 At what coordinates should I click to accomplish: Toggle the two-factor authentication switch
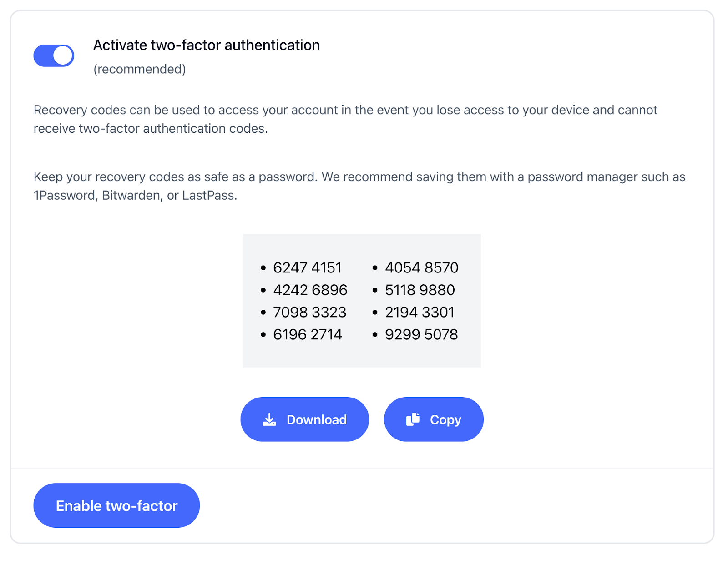54,55
